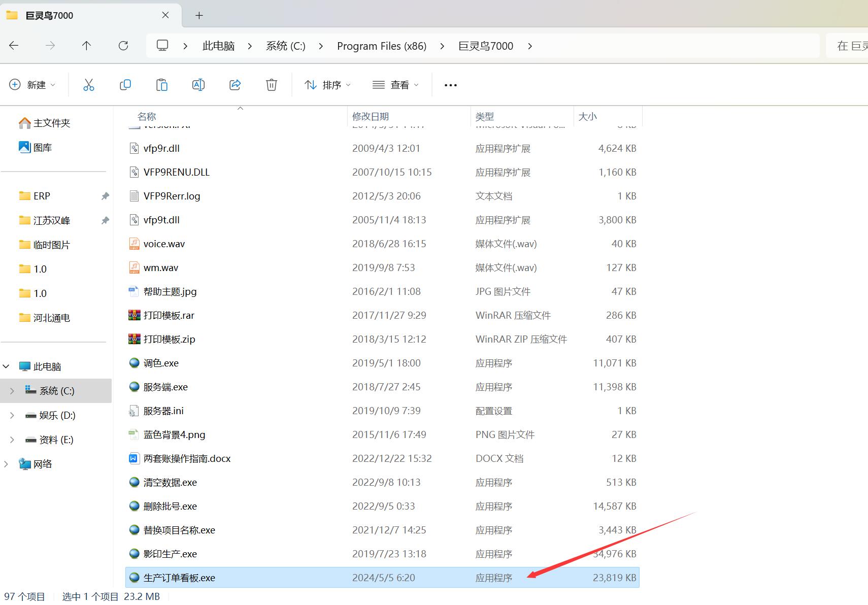Collapse the 此电脑 tree node
This screenshot has height=605, width=868.
pyautogui.click(x=7, y=366)
